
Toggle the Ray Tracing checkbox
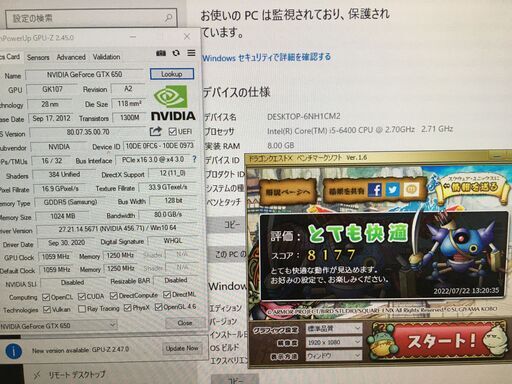tap(82, 309)
